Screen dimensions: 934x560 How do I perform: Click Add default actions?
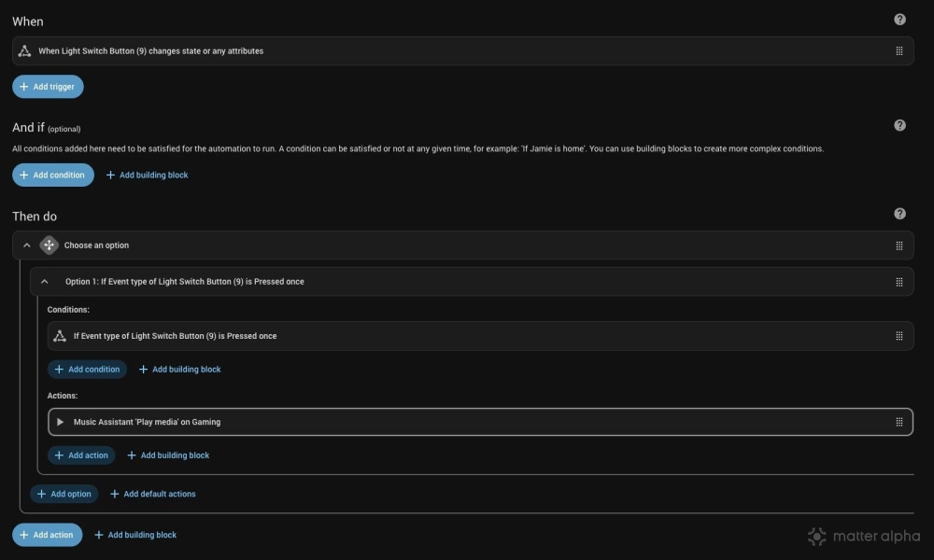152,494
